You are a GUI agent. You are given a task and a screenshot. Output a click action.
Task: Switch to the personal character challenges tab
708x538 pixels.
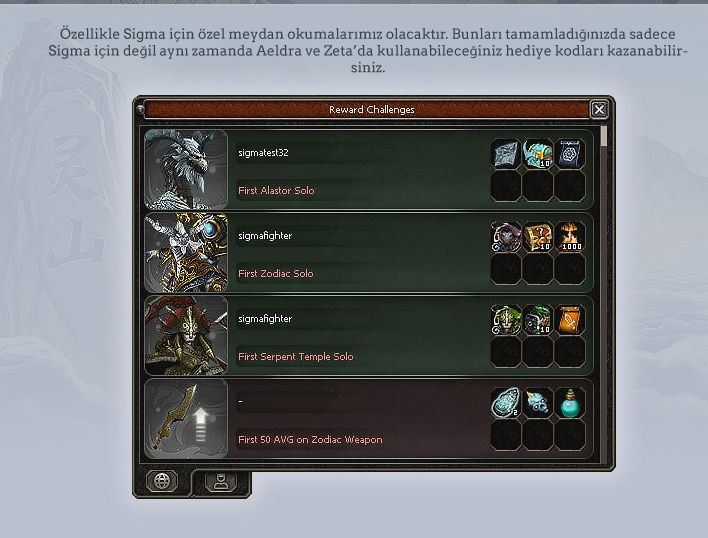pyautogui.click(x=221, y=482)
